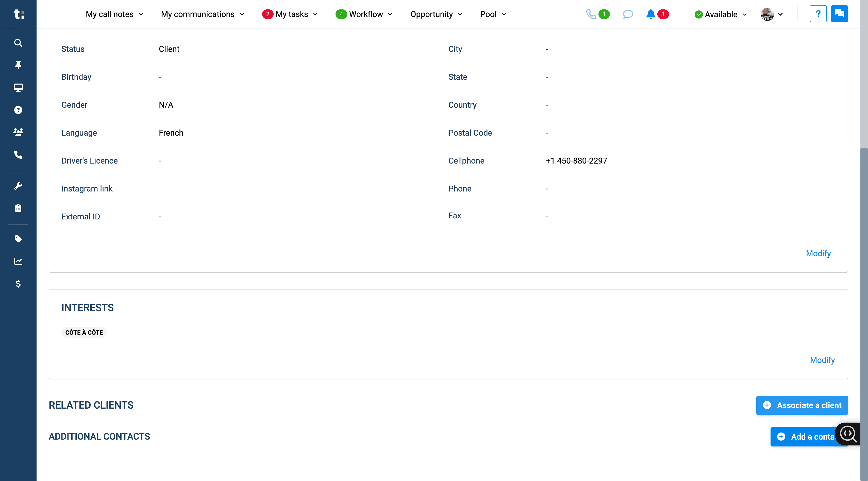Click the pin icon in sidebar
This screenshot has height=481, width=868.
18,65
